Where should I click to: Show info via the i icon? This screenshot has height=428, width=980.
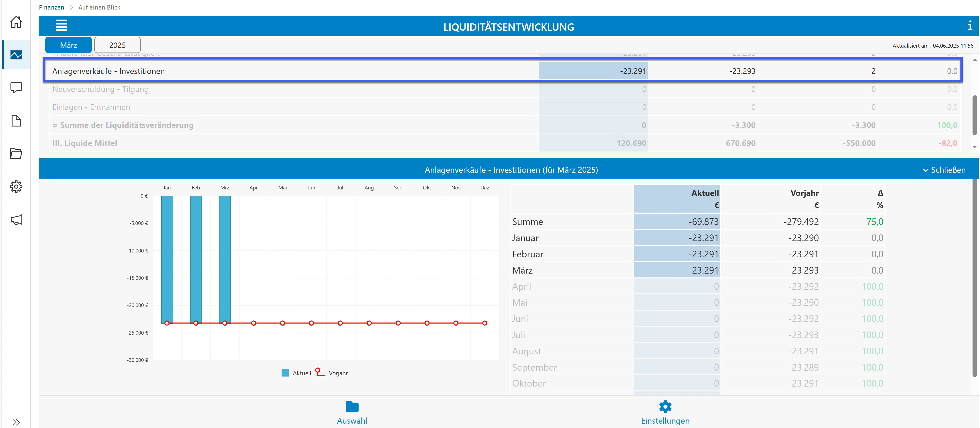[970, 26]
